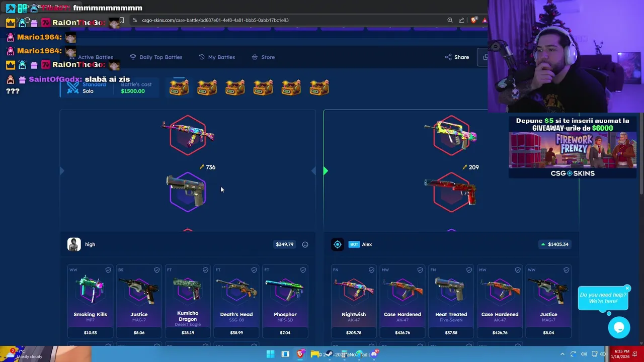Viewport: 644px width, 362px height.
Task: Open the Daily Top Battles tab
Action: 156,57
